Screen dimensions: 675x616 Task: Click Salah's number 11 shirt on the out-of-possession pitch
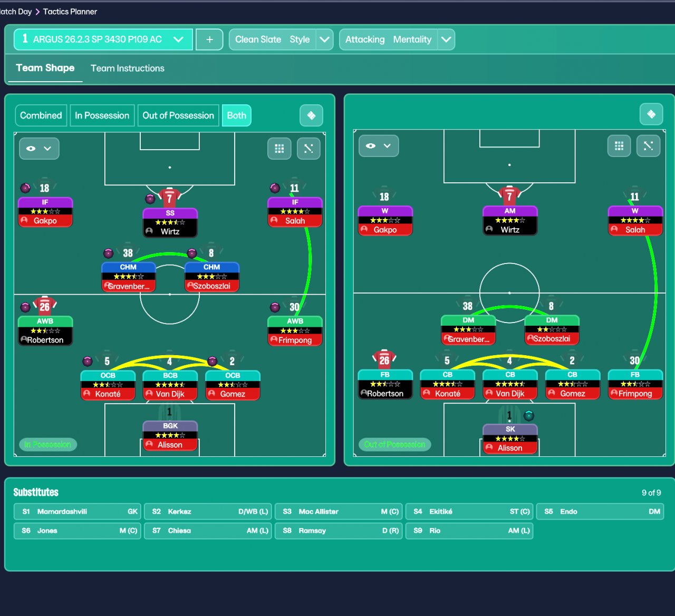(634, 196)
